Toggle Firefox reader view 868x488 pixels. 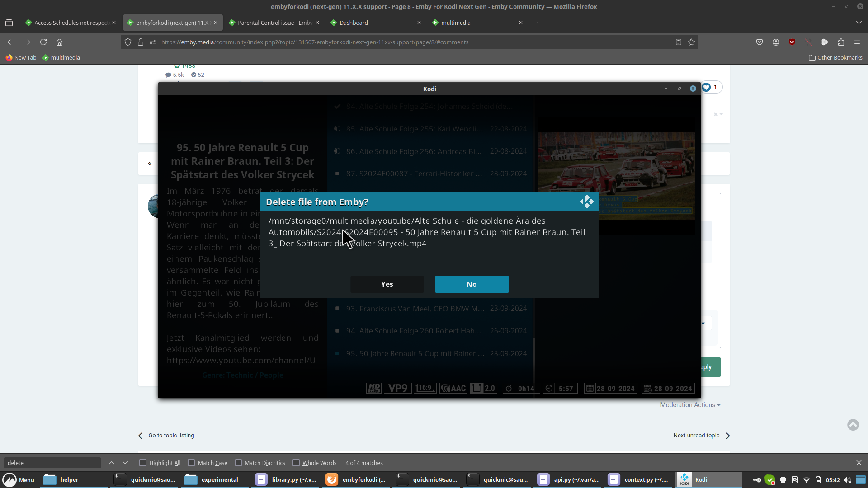678,42
